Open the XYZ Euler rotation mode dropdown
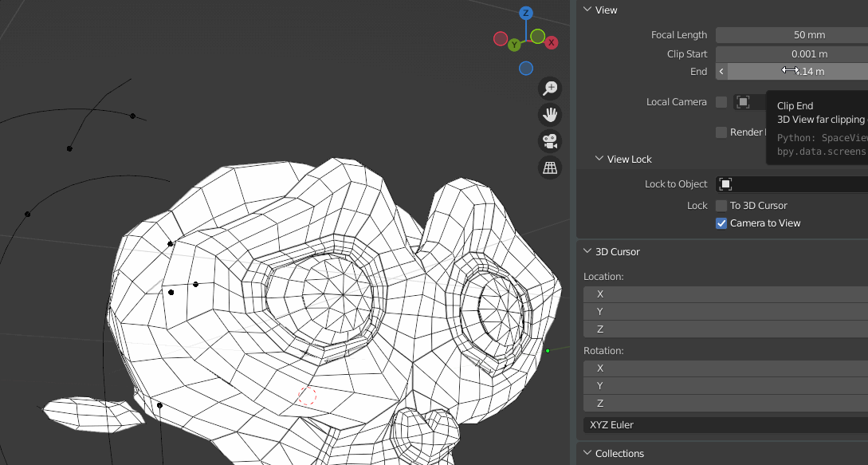The height and width of the screenshot is (465, 868). coord(726,425)
